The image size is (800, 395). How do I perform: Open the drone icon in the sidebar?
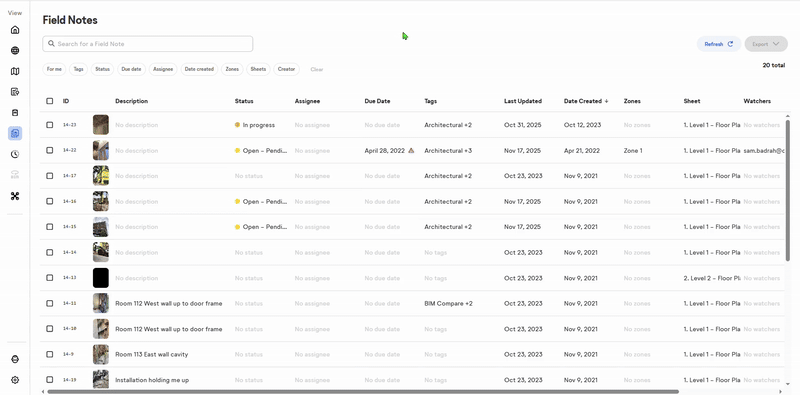[15, 196]
